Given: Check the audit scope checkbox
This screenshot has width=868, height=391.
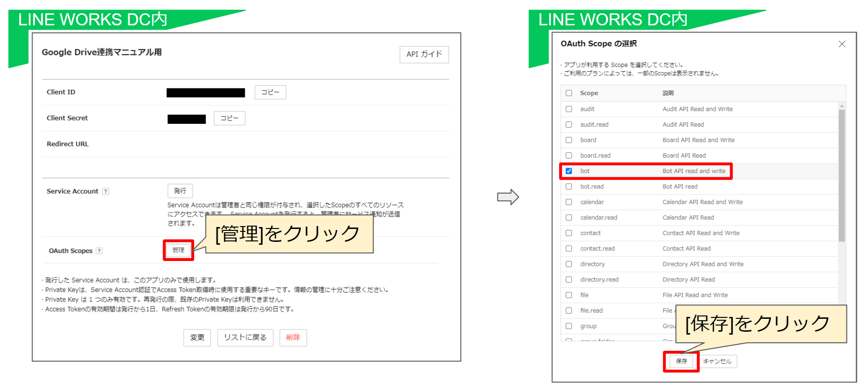Looking at the screenshot, I should coord(569,109).
